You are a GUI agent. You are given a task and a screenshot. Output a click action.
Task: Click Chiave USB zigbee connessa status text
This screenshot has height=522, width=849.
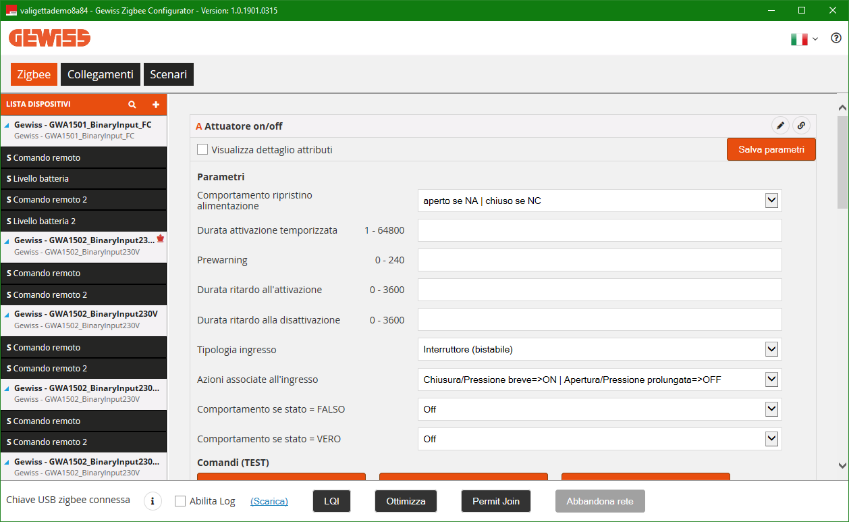68,500
